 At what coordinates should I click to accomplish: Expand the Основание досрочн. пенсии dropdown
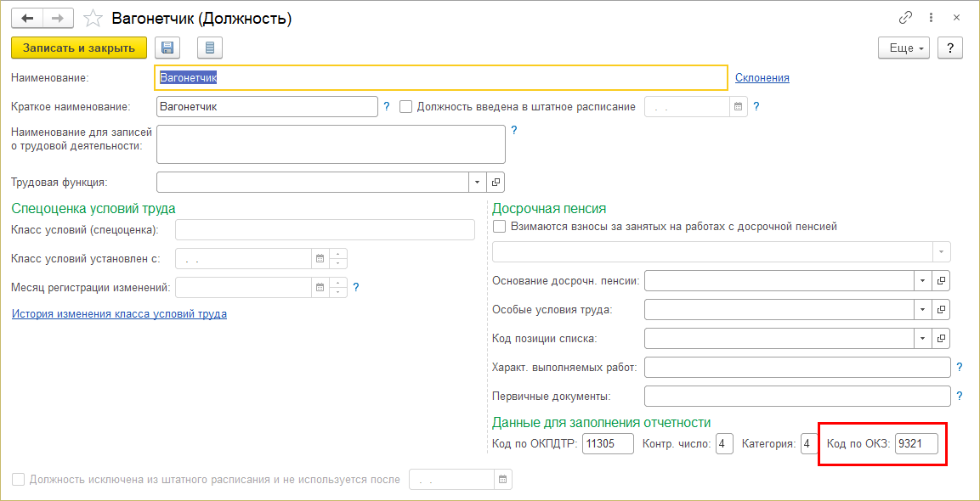(922, 280)
